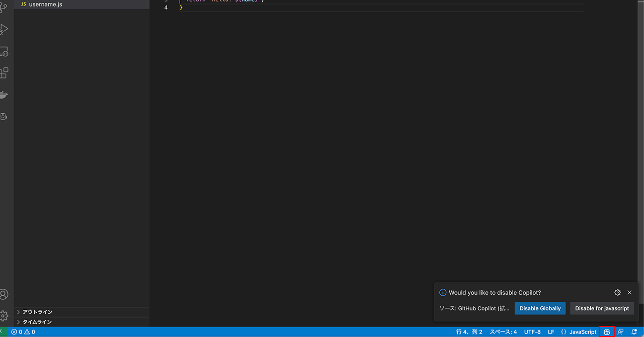Open the Accounts menu icon
The width and height of the screenshot is (644, 337).
tap(4, 294)
